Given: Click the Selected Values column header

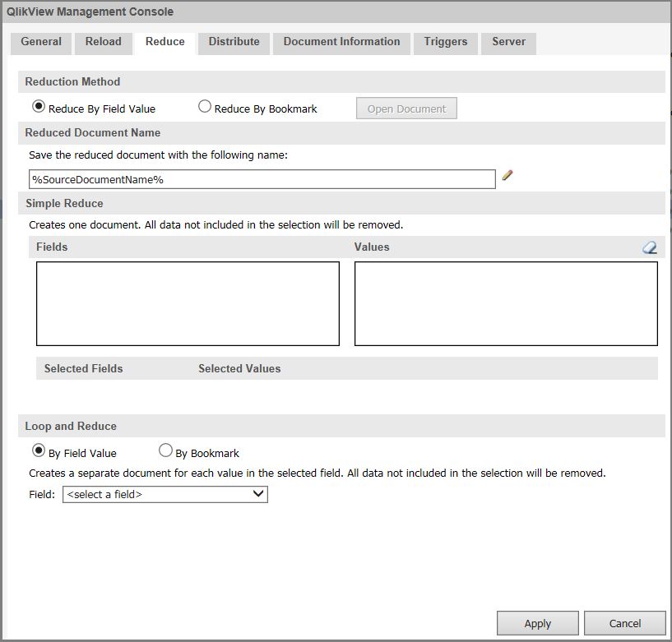Looking at the screenshot, I should 239,368.
